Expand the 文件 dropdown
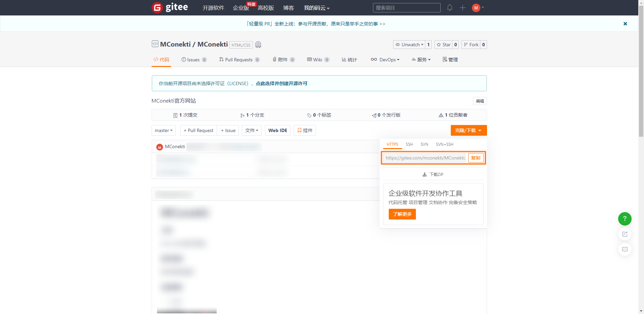Viewport: 644px width, 314px height. [252, 130]
